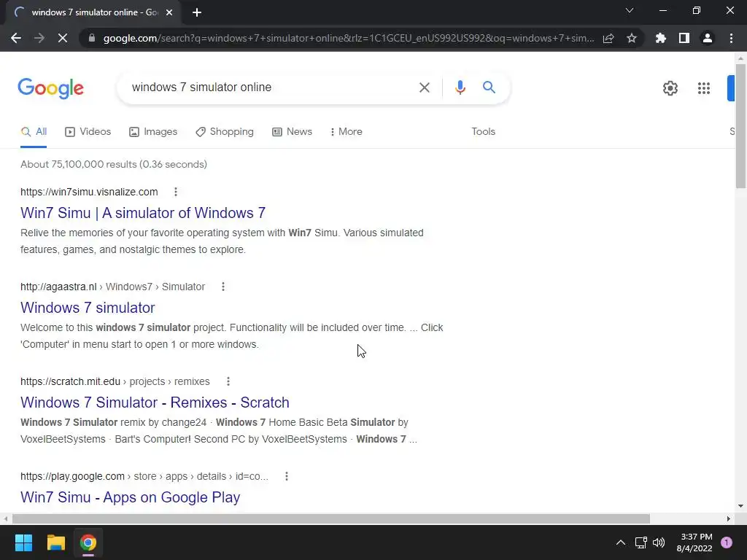The width and height of the screenshot is (747, 560).
Task: Open Google quick settings gear
Action: click(x=670, y=88)
